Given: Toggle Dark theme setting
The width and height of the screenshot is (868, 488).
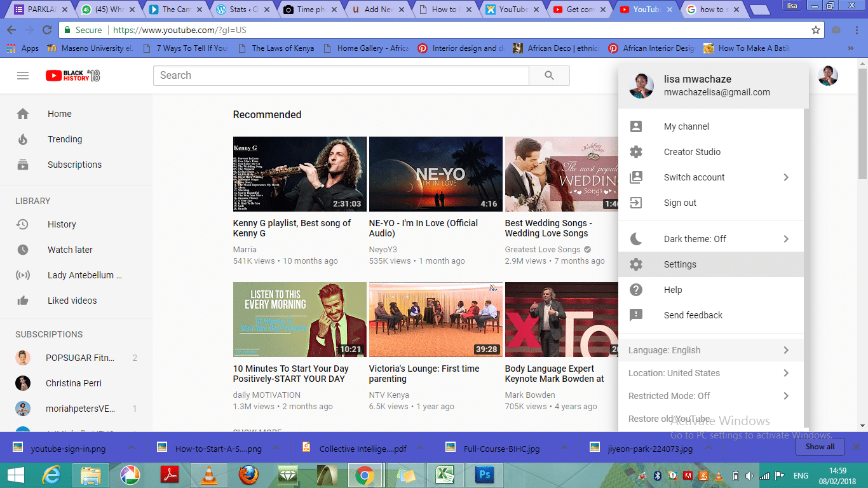Looking at the screenshot, I should [x=695, y=239].
